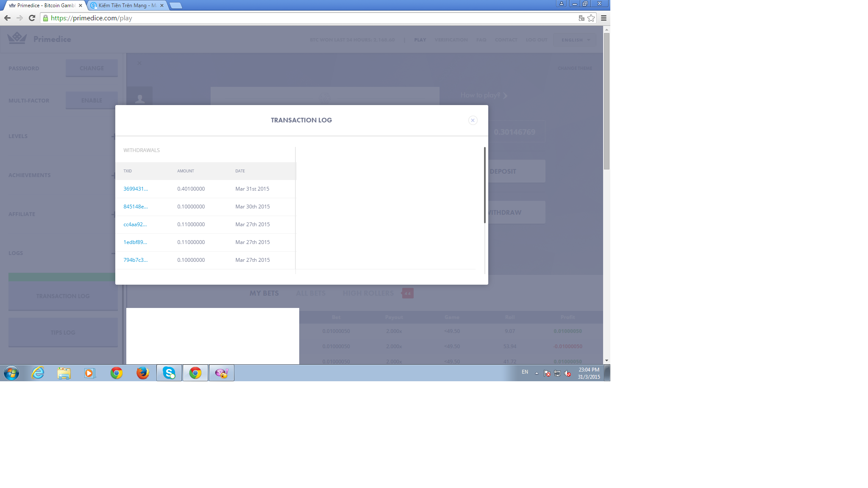Screen dimensions: 868x488
Task: Click the EN language indicator
Action: [525, 372]
